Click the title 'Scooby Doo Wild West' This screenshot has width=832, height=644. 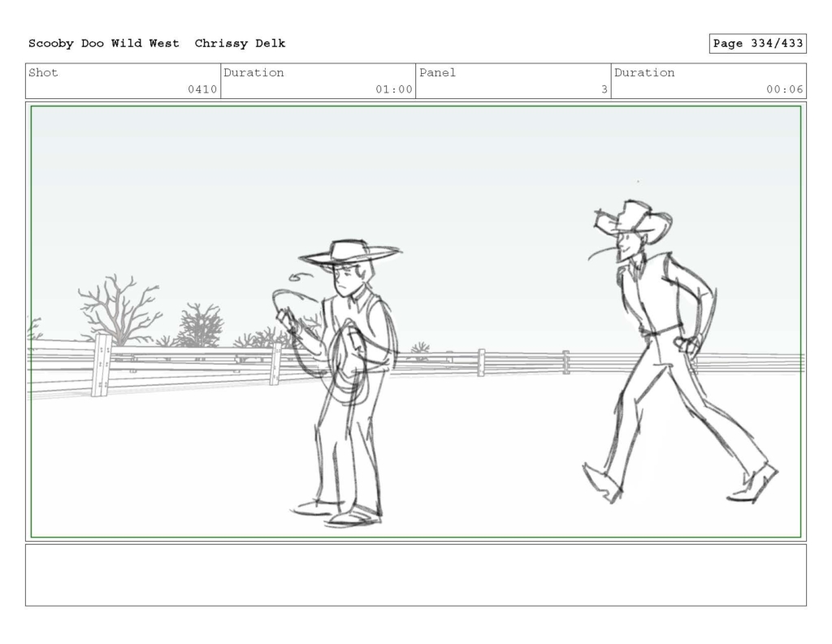[x=103, y=44]
